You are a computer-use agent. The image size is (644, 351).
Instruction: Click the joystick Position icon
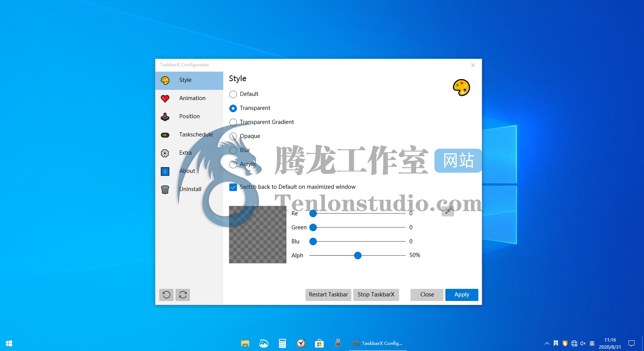coord(165,117)
